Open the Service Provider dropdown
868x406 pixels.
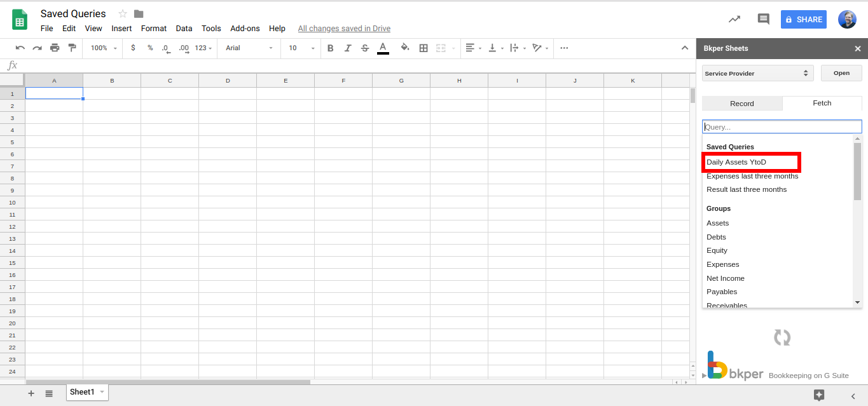(757, 73)
